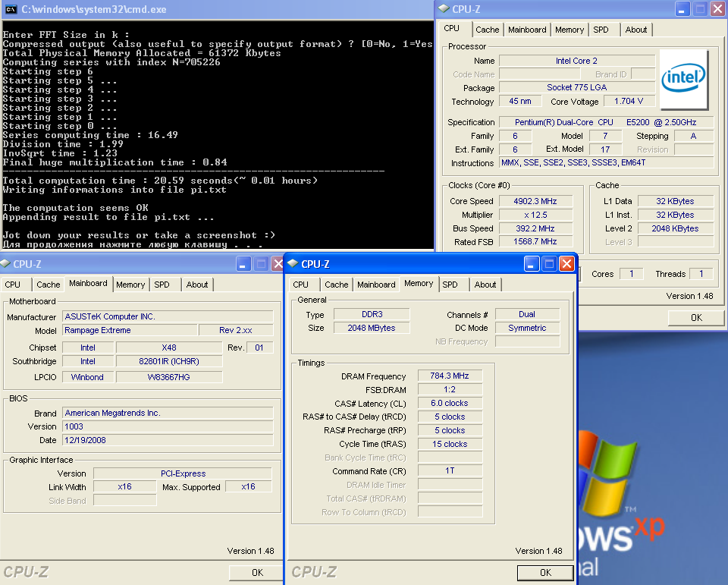Viewport: 728px width, 585px height.
Task: Open SPD tab in top-right CPU-Z window
Action: point(601,30)
